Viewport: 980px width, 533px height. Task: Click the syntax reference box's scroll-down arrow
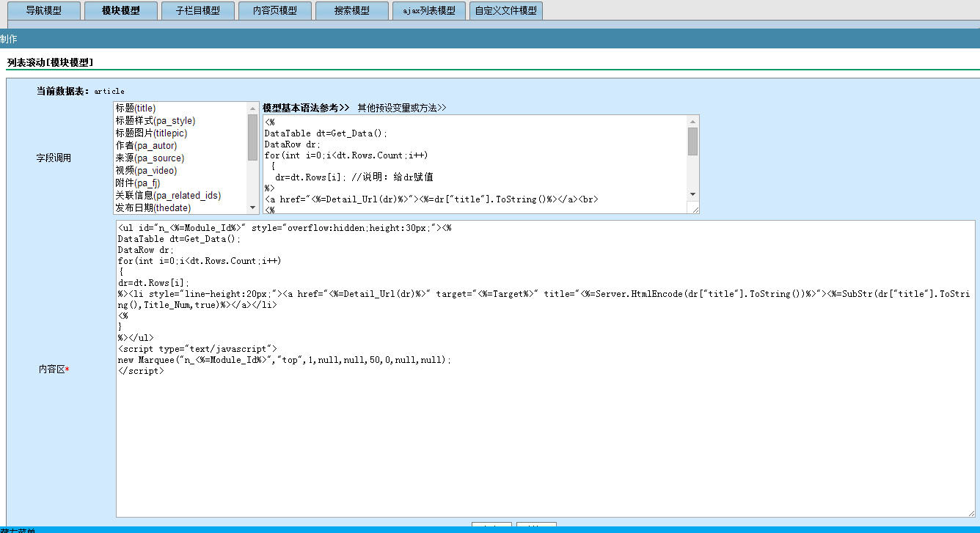coord(692,194)
